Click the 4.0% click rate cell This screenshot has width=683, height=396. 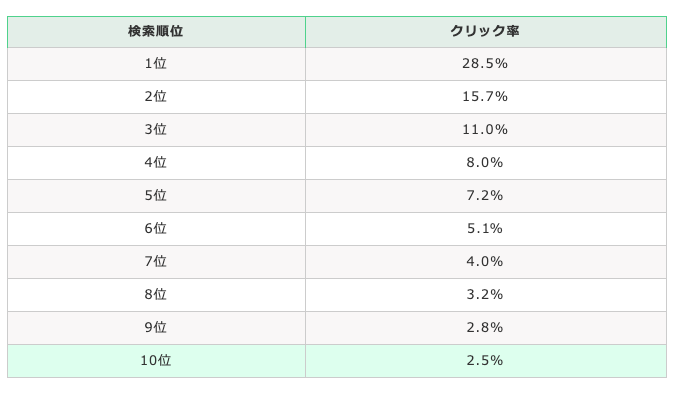(x=486, y=262)
